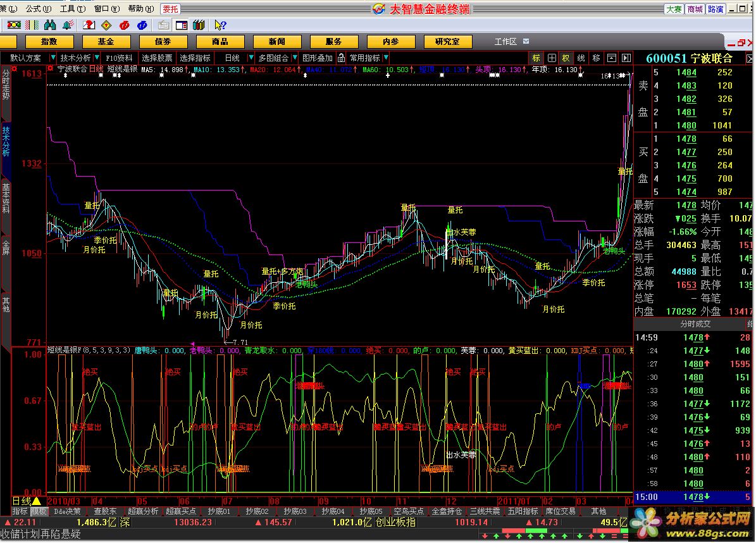Switch to the 基金 section

click(106, 42)
